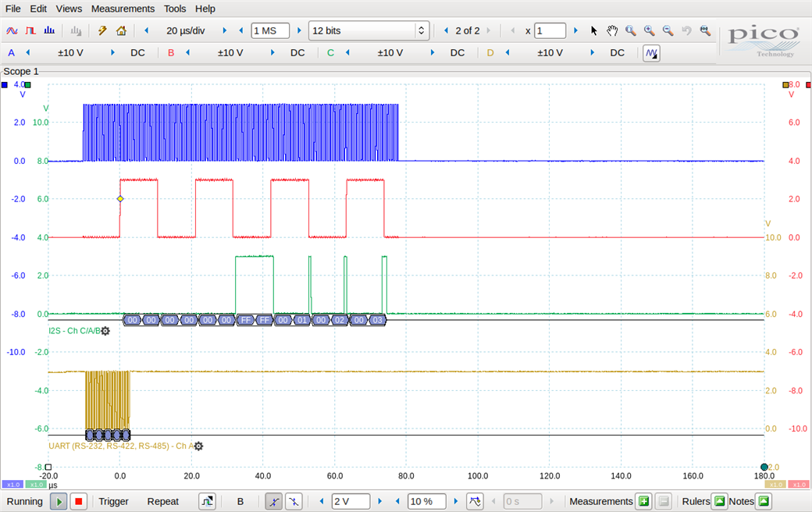This screenshot has width=812, height=512.
Task: Select the arrow pointer tool
Action: pos(593,30)
